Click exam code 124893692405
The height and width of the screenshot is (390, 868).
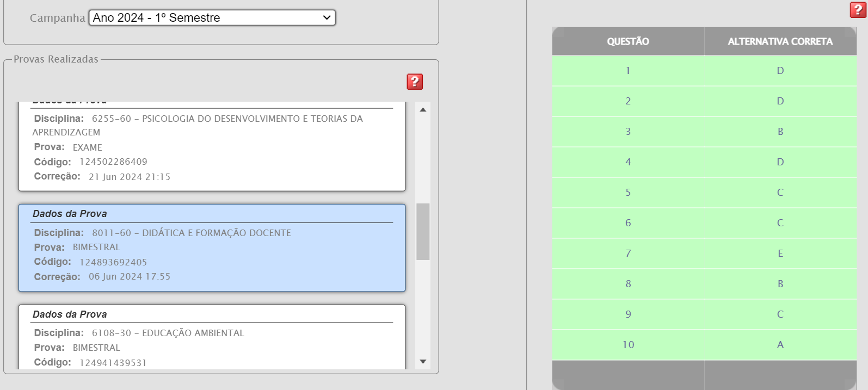[113, 262]
